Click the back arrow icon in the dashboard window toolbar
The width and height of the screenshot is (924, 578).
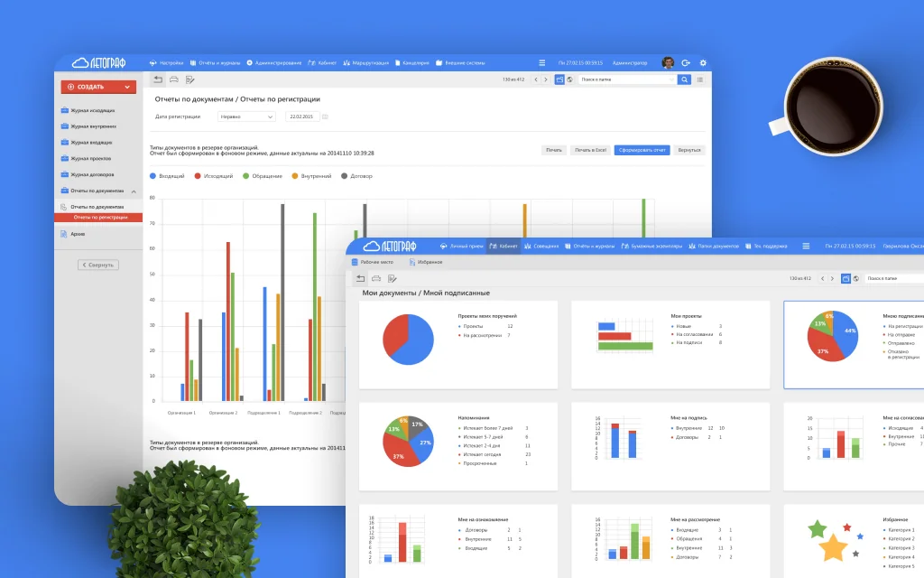(361, 278)
